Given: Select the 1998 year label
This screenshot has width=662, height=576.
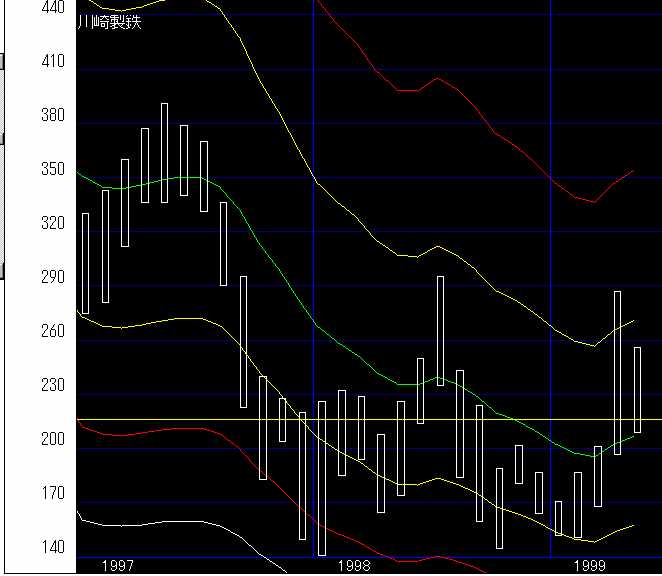Looking at the screenshot, I should (x=354, y=566).
